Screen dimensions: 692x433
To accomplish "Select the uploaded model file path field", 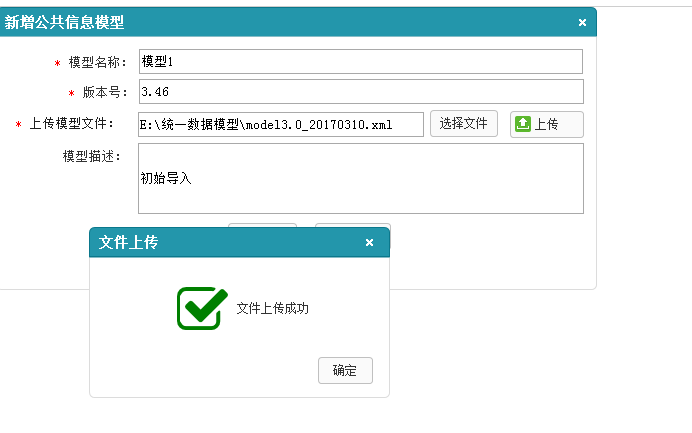I will (x=280, y=124).
